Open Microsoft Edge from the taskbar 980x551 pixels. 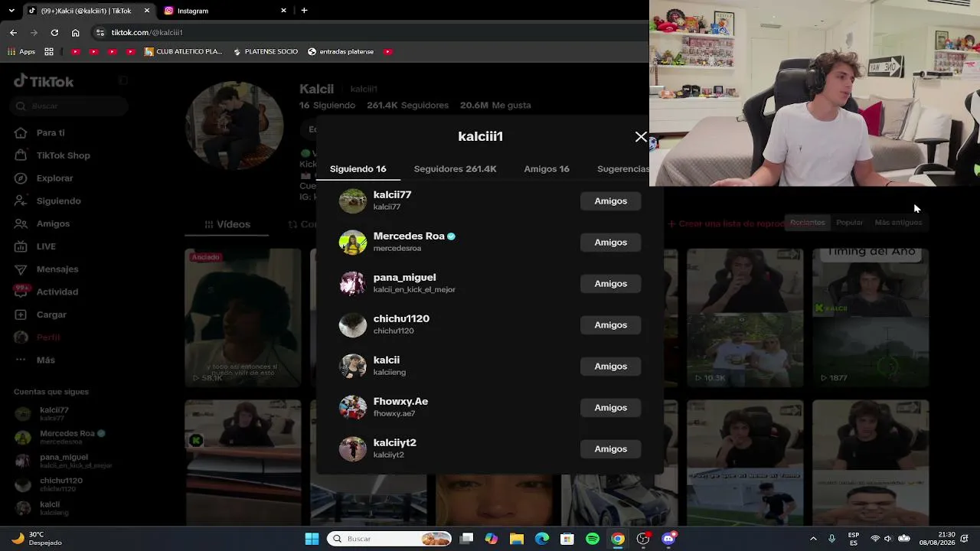542,539
